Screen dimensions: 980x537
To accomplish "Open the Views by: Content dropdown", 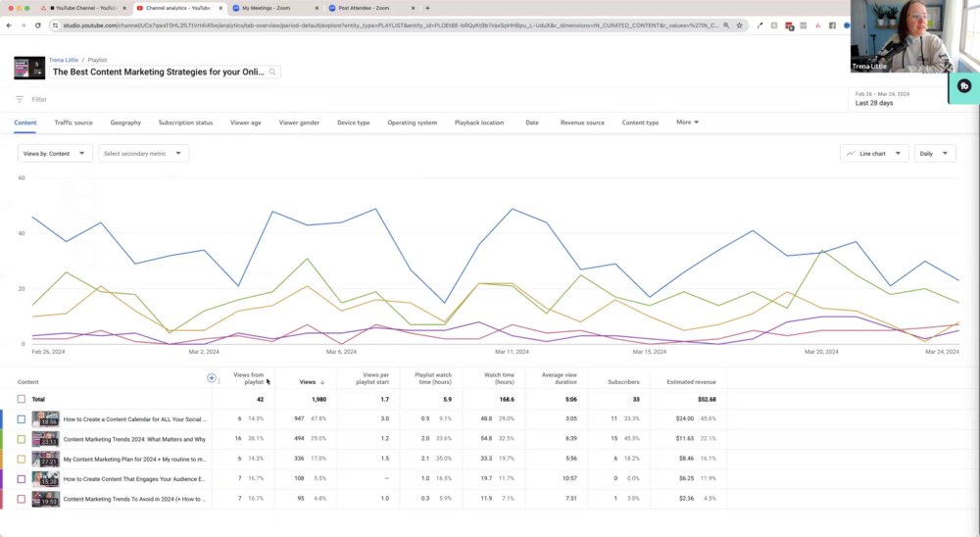I will (54, 153).
